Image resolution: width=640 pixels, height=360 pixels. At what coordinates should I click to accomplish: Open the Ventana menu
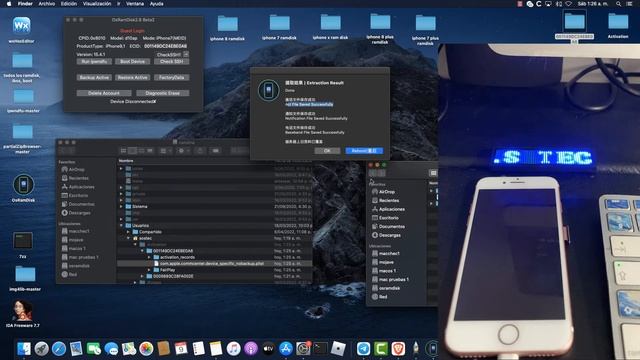pyautogui.click(x=135, y=4)
